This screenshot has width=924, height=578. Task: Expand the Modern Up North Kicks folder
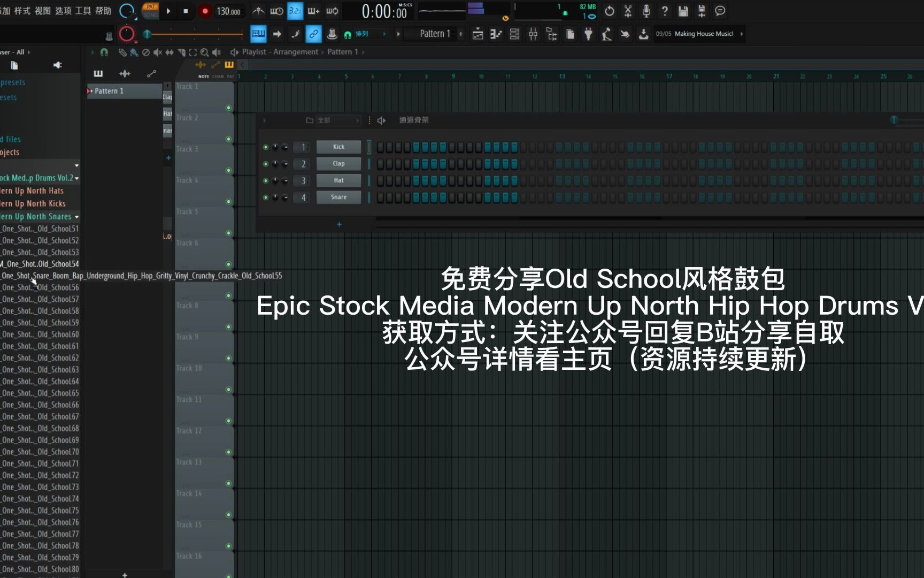(40, 203)
